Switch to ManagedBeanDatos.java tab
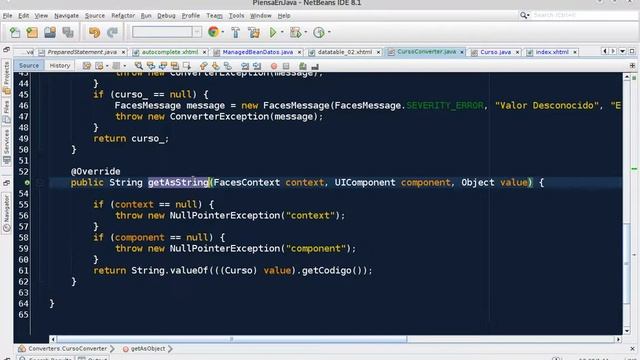640x360 pixels. (258, 52)
